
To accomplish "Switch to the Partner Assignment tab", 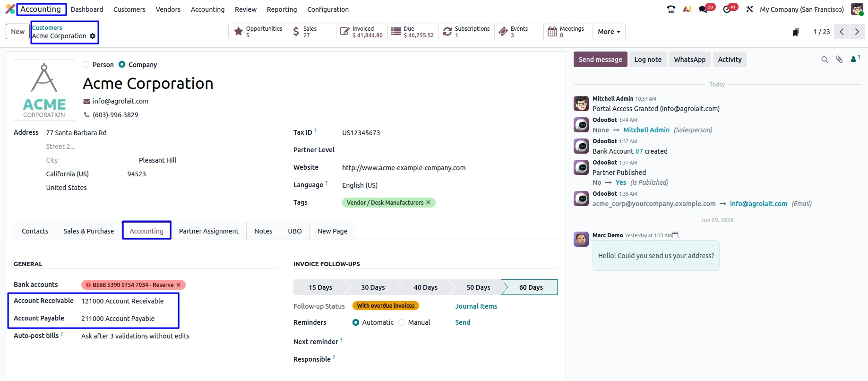I will click(208, 231).
